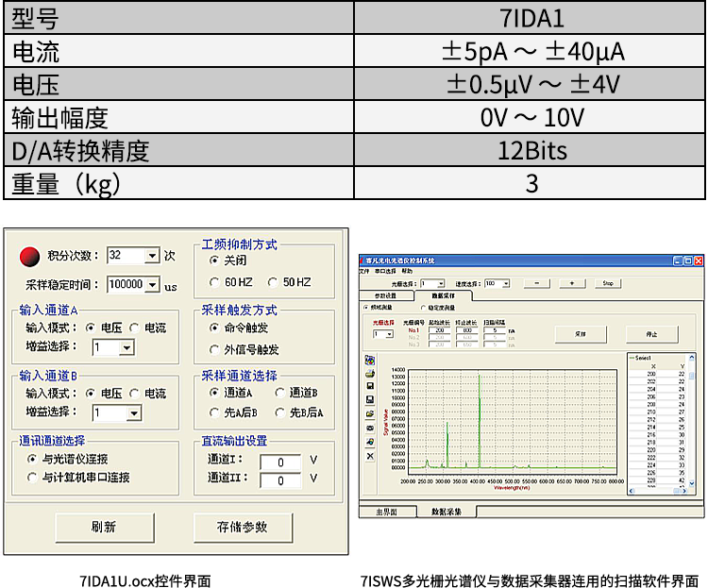Click the topmost icon in the chart's left toolbar
The image size is (708, 588).
[x=370, y=360]
